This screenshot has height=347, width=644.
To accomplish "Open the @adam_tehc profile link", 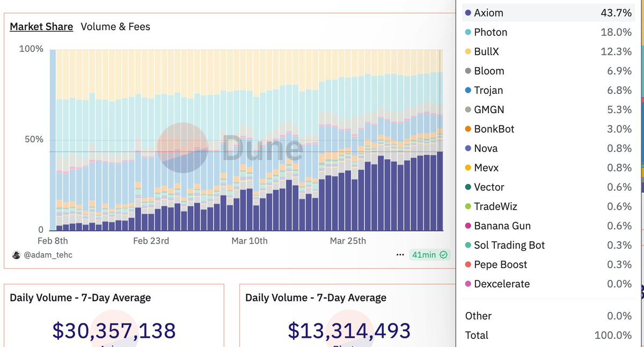I will (48, 255).
